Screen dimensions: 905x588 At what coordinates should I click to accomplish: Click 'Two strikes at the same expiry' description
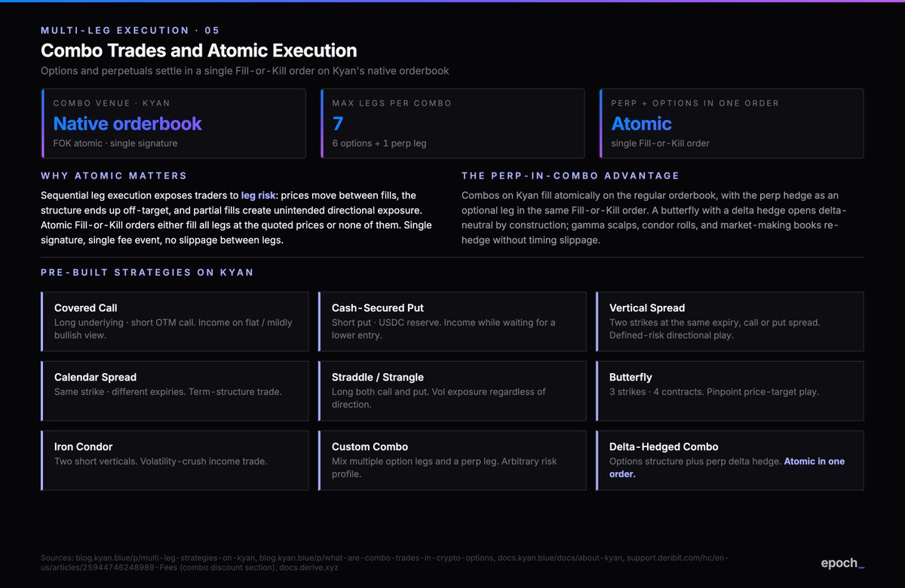714,329
